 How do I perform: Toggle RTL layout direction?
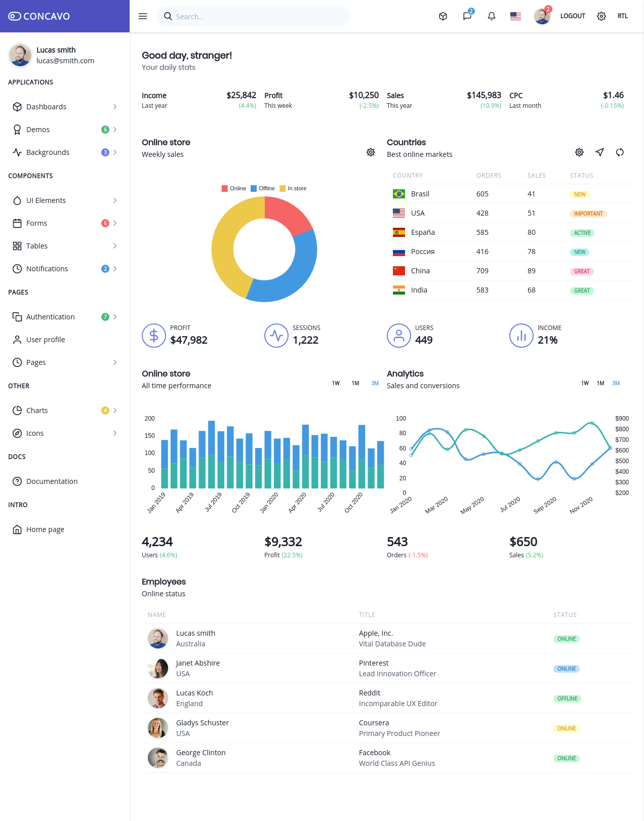click(623, 16)
